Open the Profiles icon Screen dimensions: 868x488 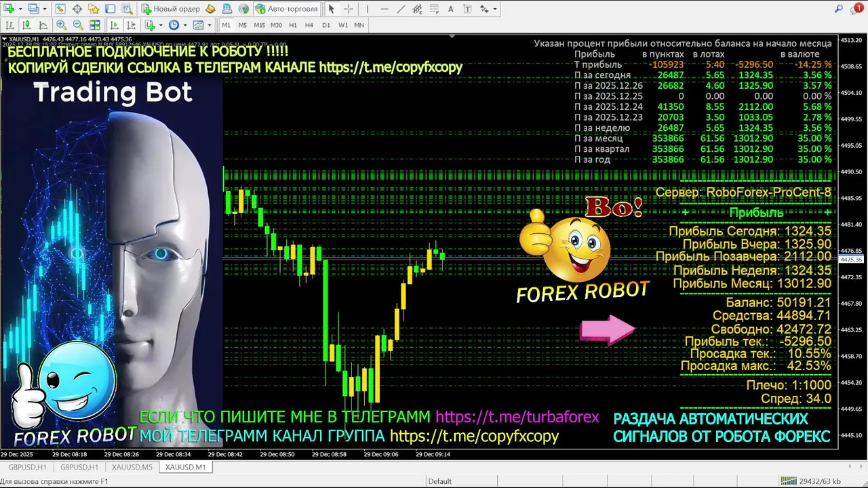[33, 9]
